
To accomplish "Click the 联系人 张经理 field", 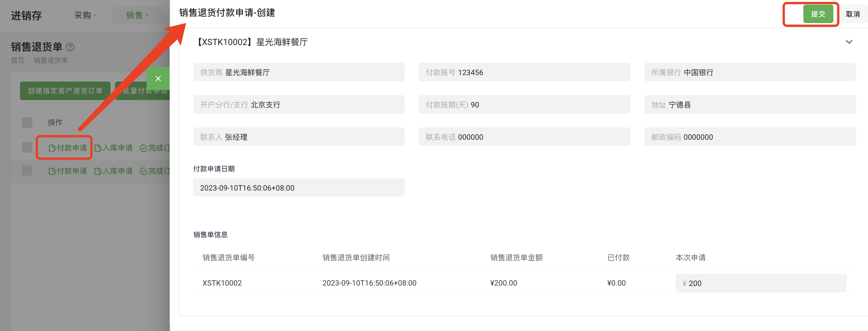I will point(299,137).
